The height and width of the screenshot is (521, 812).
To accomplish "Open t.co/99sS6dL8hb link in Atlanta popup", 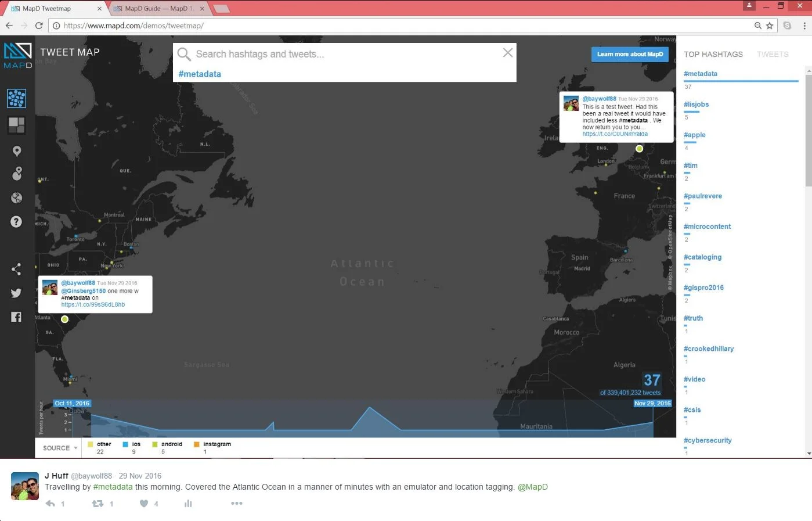I will tap(93, 304).
